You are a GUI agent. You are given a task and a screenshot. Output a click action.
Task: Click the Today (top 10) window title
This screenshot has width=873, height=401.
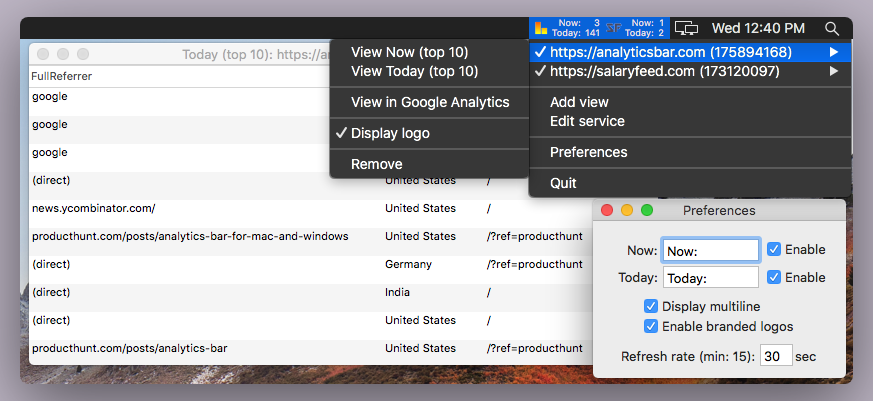tap(256, 55)
